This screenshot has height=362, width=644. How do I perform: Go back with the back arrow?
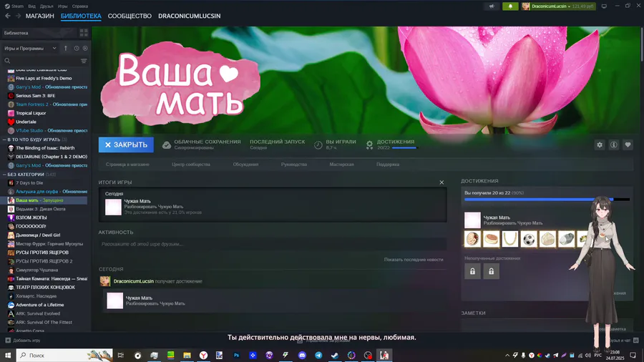(8, 16)
